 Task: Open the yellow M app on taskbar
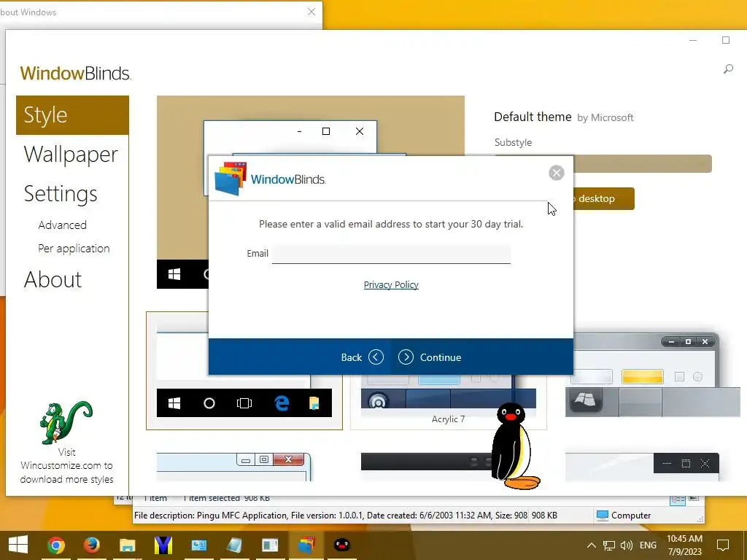pyautogui.click(x=163, y=545)
